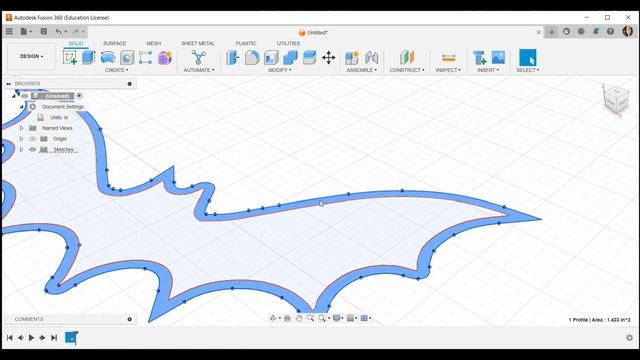Select the Offset Face tool
640x360 pixels.
click(x=309, y=58)
